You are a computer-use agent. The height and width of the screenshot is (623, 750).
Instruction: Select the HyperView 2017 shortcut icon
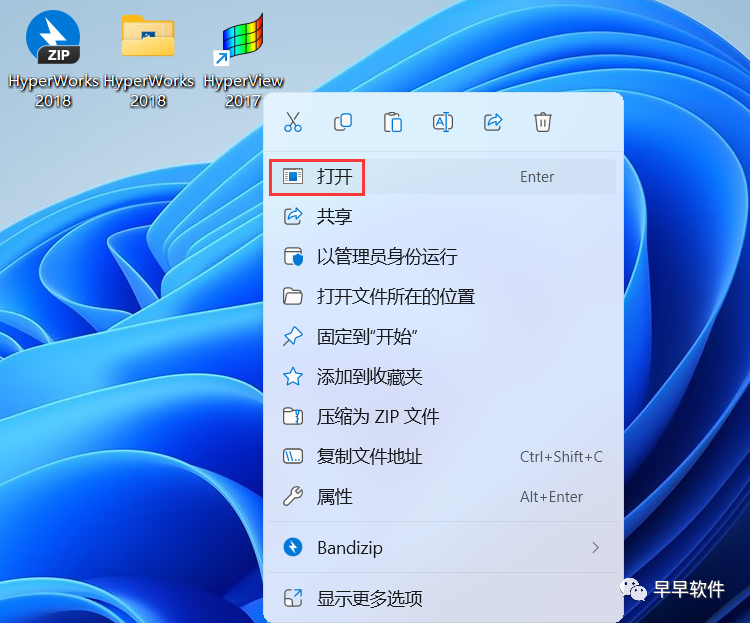243,40
